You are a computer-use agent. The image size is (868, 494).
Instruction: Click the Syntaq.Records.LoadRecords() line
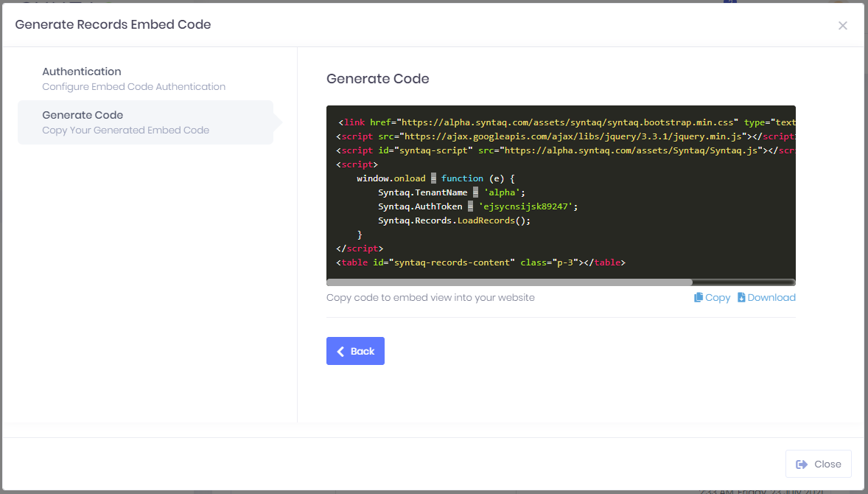tap(454, 220)
